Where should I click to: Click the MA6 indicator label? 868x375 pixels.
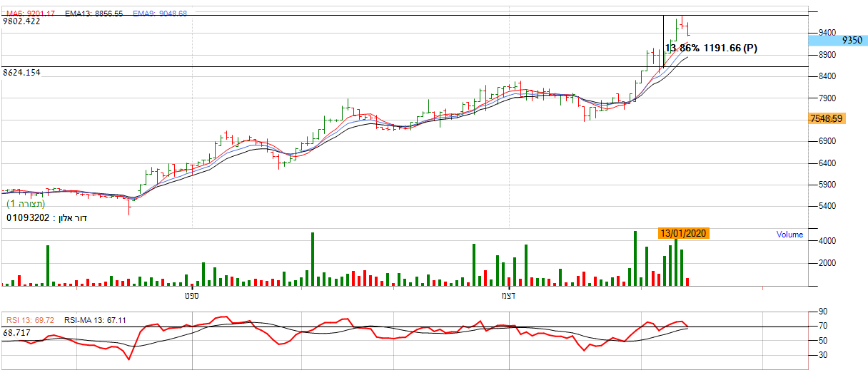pos(31,14)
